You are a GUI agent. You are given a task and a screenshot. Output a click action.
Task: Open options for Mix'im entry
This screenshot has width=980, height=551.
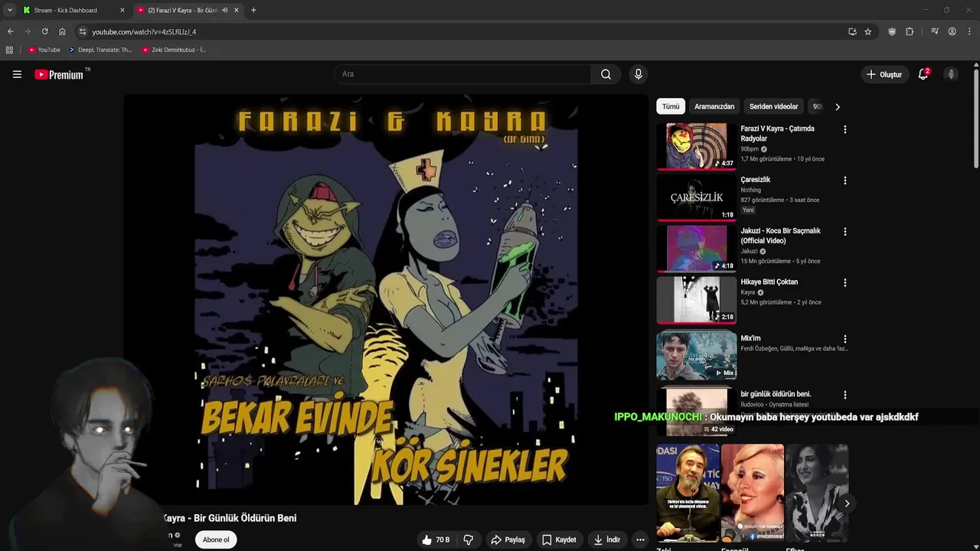(845, 339)
